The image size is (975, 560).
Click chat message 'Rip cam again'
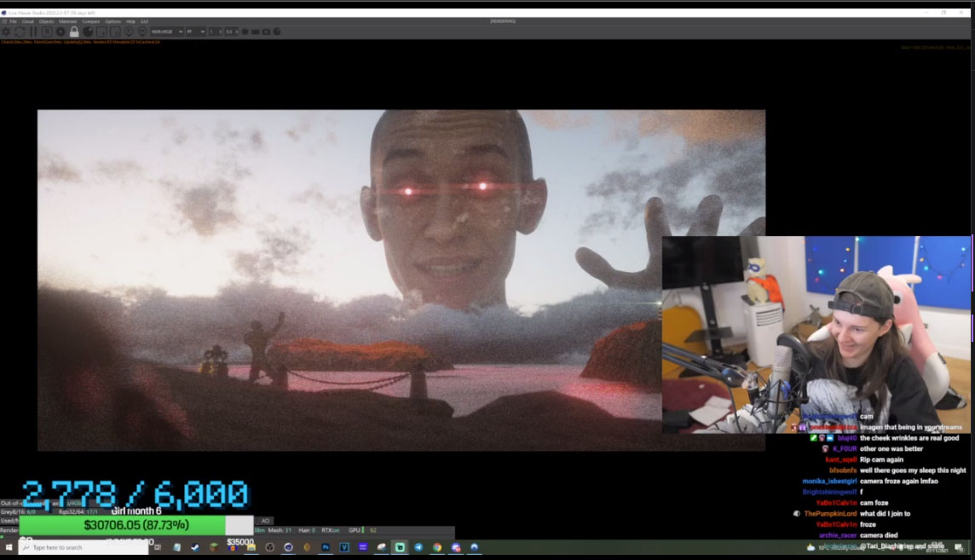pos(881,460)
